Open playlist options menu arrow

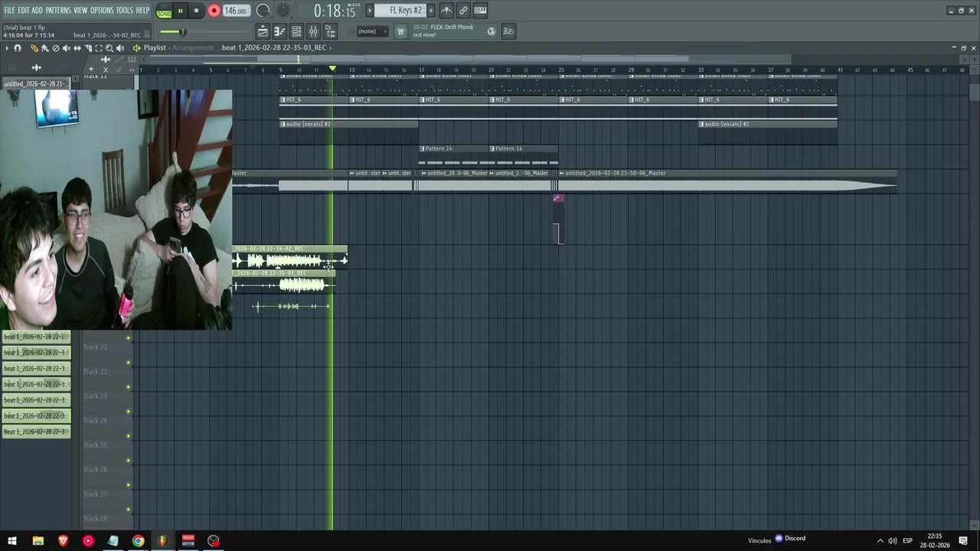click(x=7, y=47)
